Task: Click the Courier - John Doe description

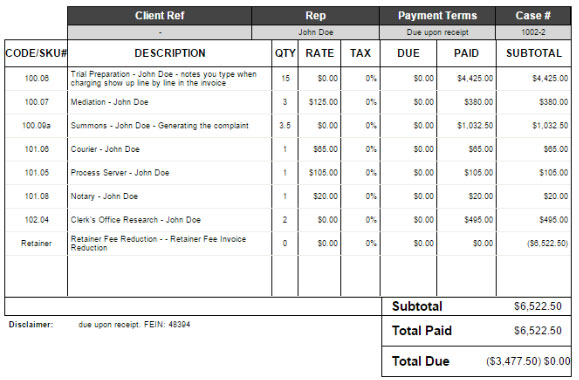Action: 105,149
